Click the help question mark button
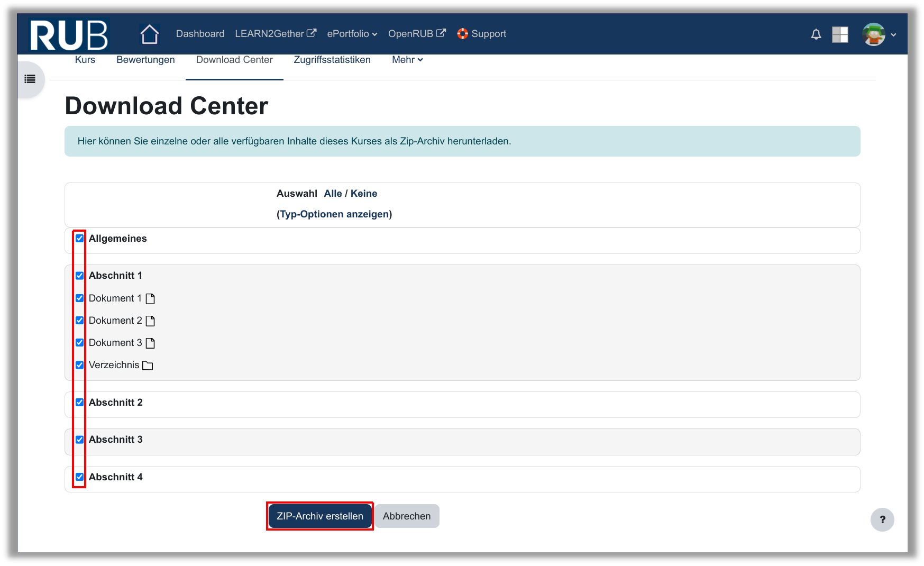Screen dimensions: 924x566 882,519
